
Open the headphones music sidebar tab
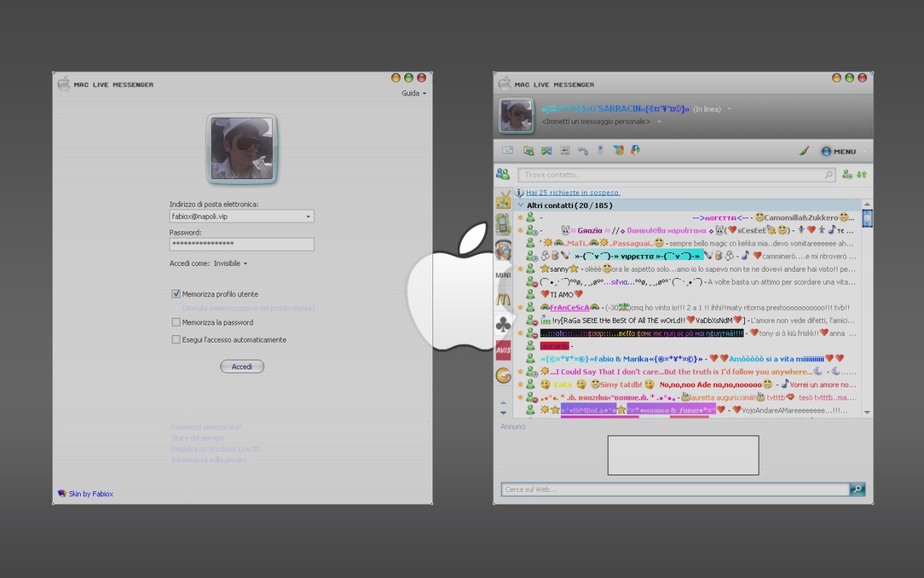coord(503,251)
